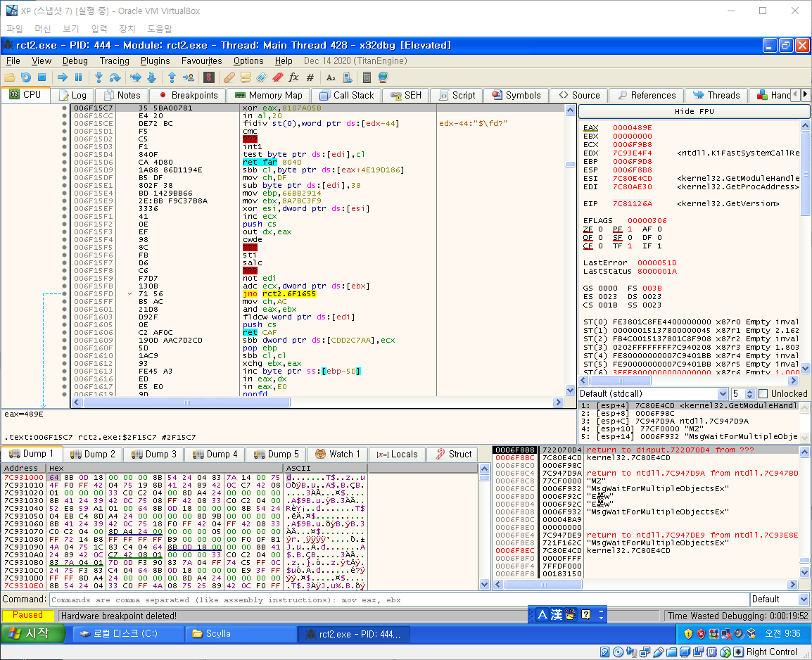Check for updates globe icon
The width and height of the screenshot is (812, 660).
[x=383, y=77]
